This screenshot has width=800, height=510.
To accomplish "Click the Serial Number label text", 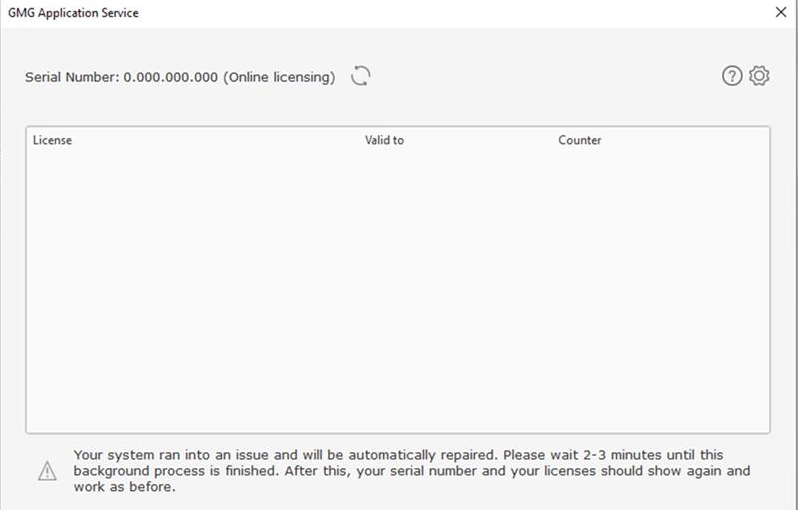I will (72, 77).
